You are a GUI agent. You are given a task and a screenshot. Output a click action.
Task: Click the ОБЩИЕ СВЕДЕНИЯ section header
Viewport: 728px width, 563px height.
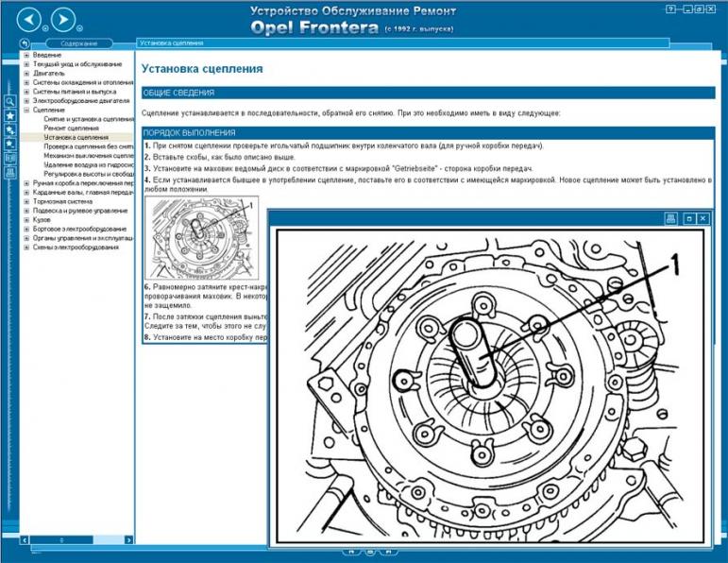(428, 93)
